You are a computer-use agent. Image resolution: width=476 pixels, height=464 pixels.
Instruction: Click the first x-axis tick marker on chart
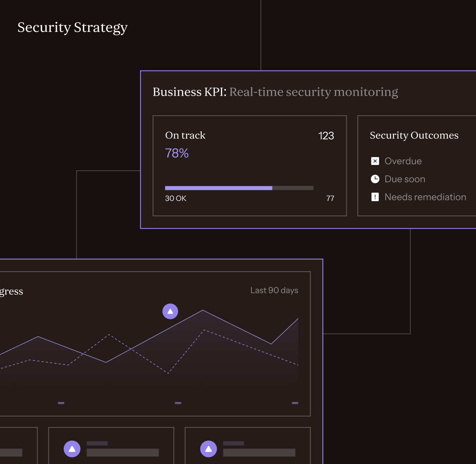coord(61,403)
